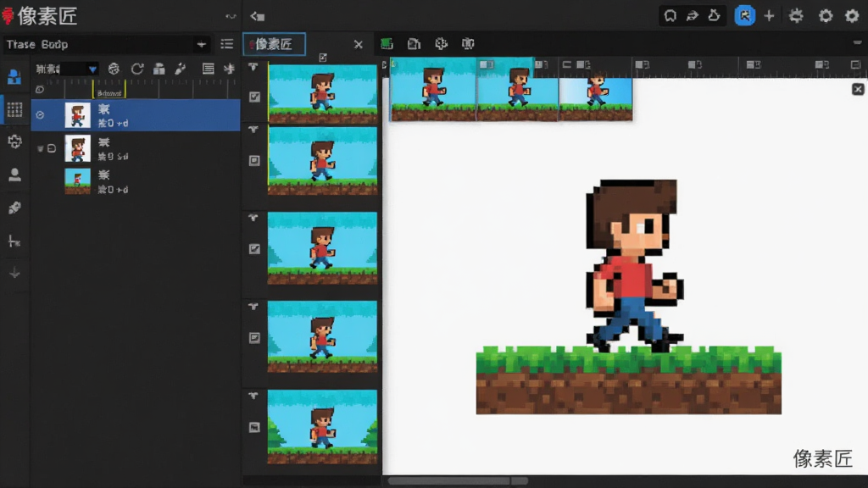Click the horizontal scrollbar below the canvas
868x488 pixels.
pyautogui.click(x=458, y=481)
